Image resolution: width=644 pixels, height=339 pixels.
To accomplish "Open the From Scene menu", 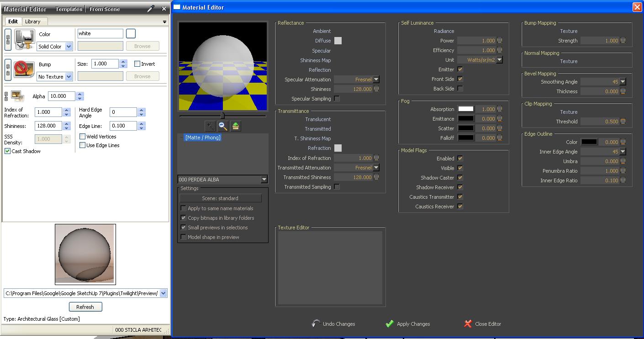I will (x=105, y=9).
